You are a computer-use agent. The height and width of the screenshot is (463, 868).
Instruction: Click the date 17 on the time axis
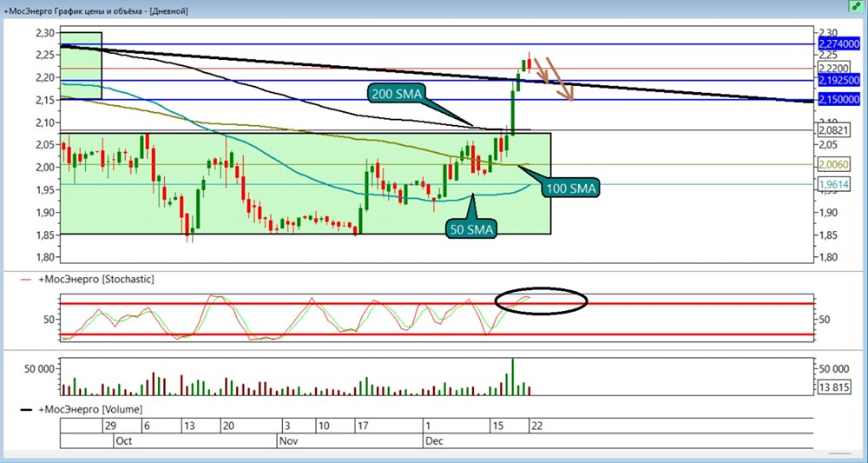pyautogui.click(x=363, y=426)
